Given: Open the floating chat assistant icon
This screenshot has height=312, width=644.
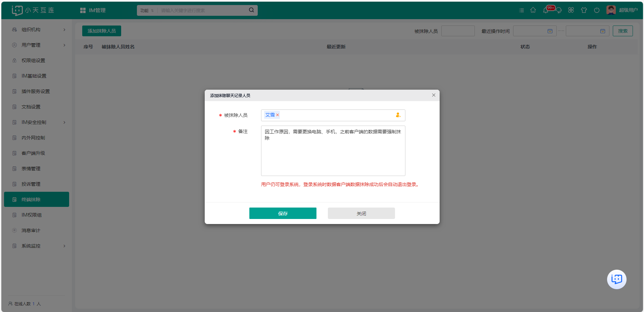Looking at the screenshot, I should (617, 279).
